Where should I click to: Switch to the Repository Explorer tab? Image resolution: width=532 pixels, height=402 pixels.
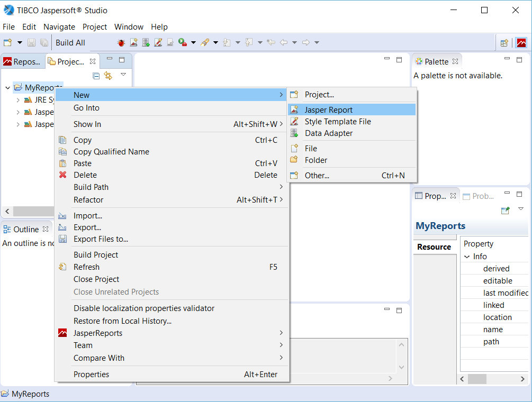[23, 61]
